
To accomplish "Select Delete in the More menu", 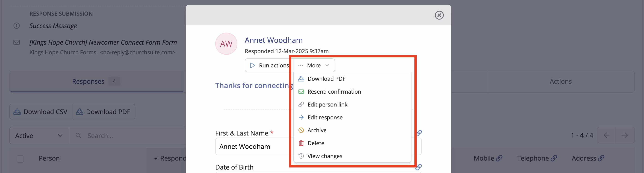I will click(352, 143).
